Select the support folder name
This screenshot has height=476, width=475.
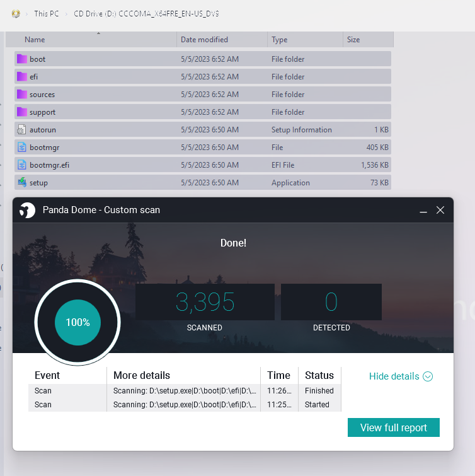(x=42, y=112)
